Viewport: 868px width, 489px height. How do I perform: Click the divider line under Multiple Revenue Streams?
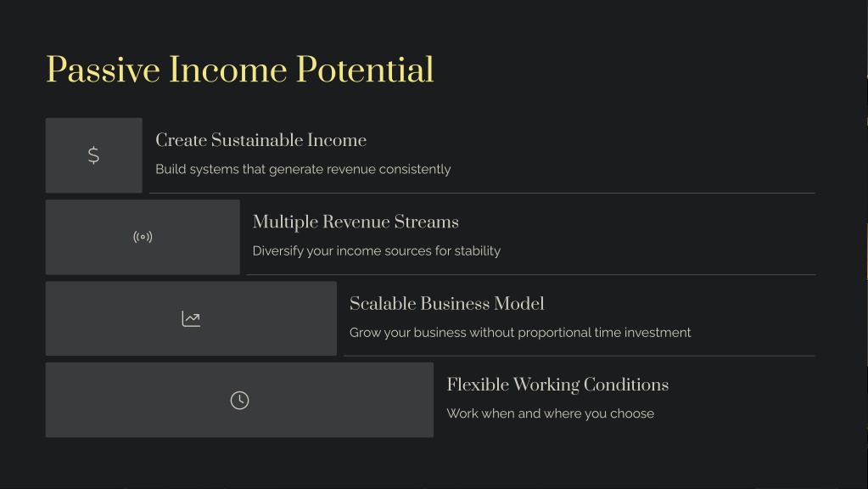coord(531,274)
